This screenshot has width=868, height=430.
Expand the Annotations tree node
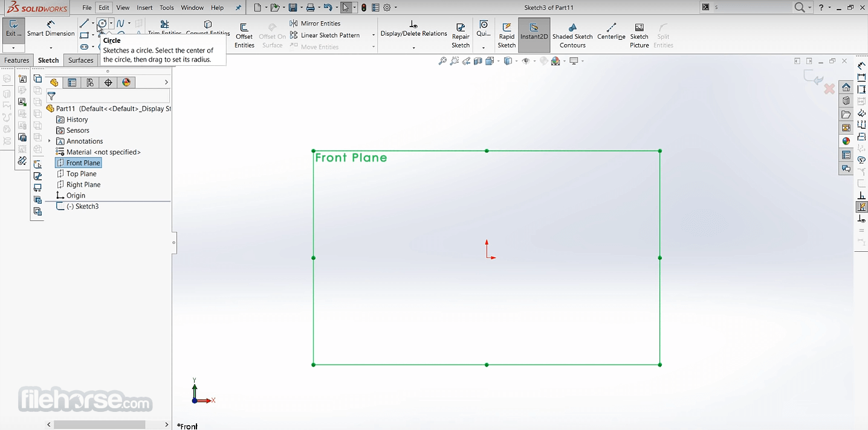[50, 141]
